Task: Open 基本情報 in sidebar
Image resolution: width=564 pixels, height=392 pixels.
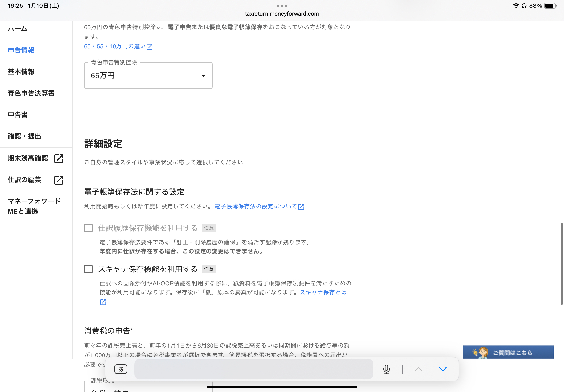Action: click(21, 72)
